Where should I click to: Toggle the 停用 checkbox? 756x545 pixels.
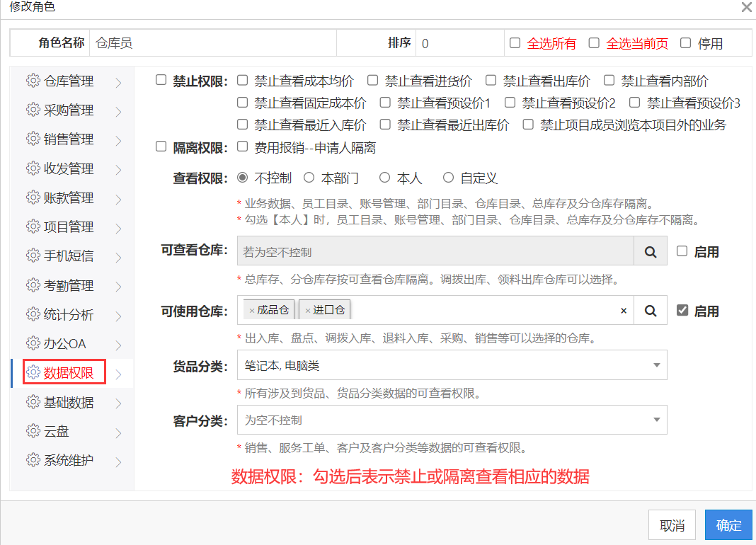coord(686,43)
